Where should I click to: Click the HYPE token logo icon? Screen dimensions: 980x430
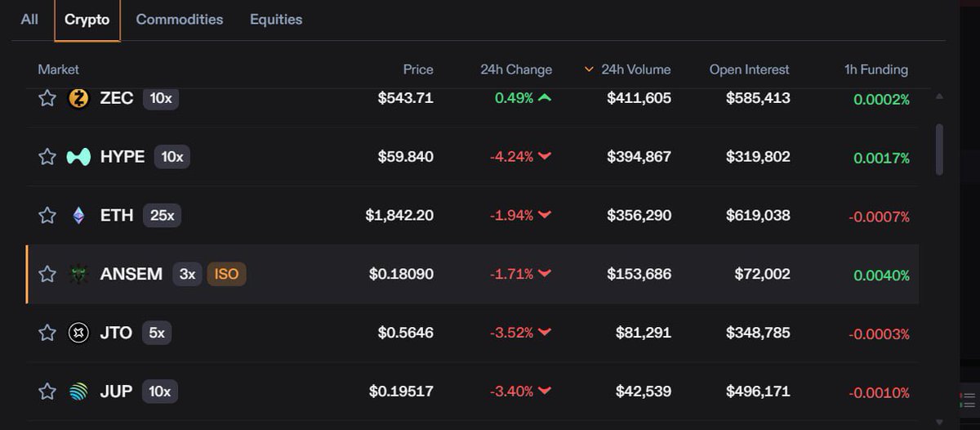[x=78, y=157]
